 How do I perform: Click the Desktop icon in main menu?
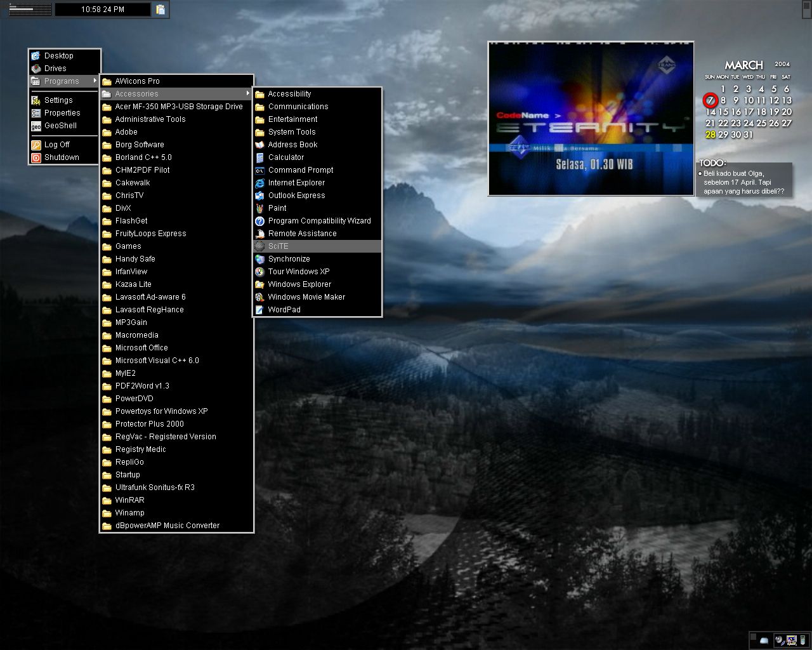(x=36, y=56)
